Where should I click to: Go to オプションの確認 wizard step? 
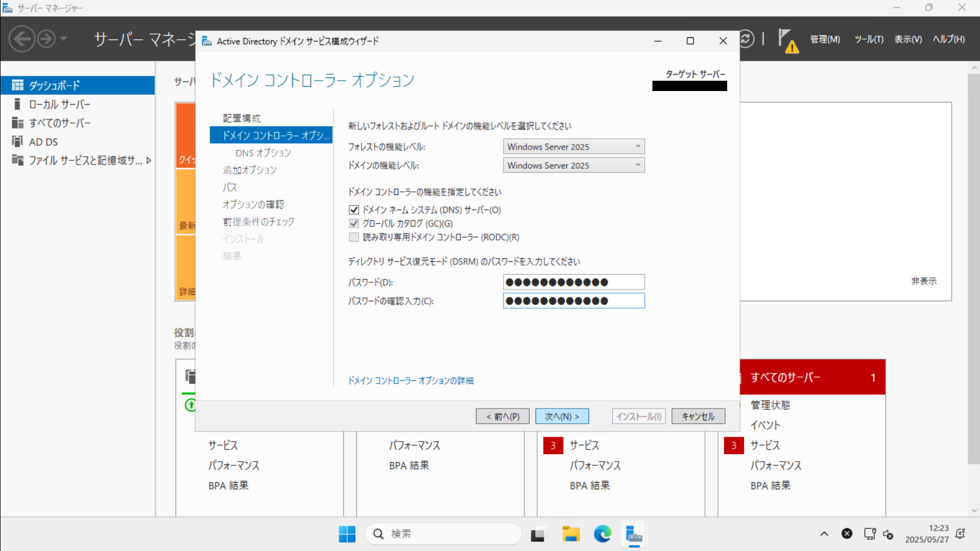click(253, 204)
